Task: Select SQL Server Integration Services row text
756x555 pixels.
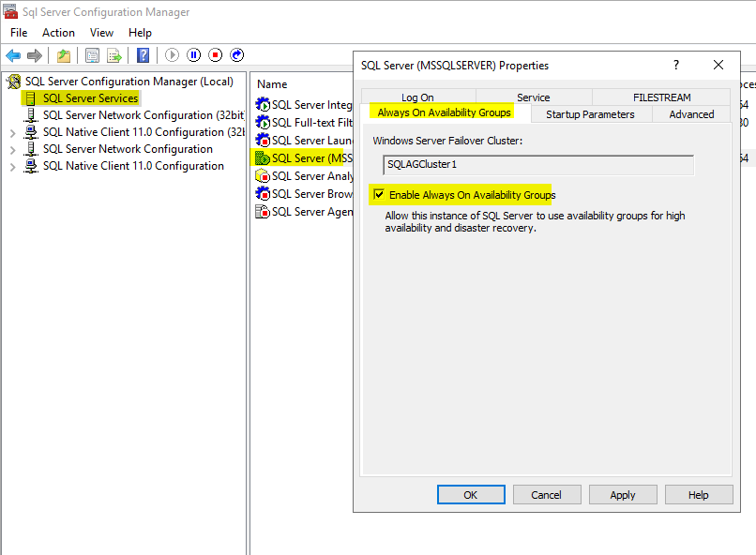Action: (x=312, y=105)
